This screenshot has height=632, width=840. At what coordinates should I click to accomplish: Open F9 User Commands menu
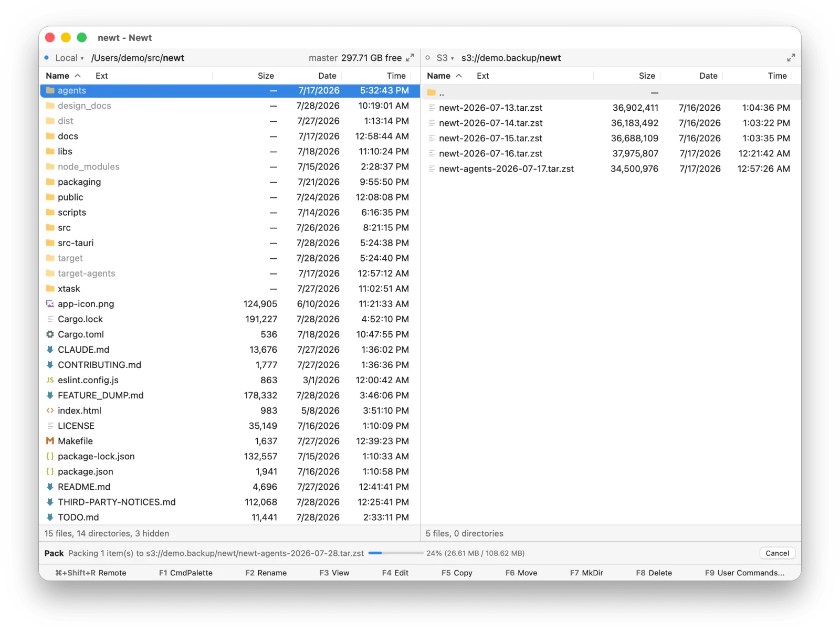point(744,573)
